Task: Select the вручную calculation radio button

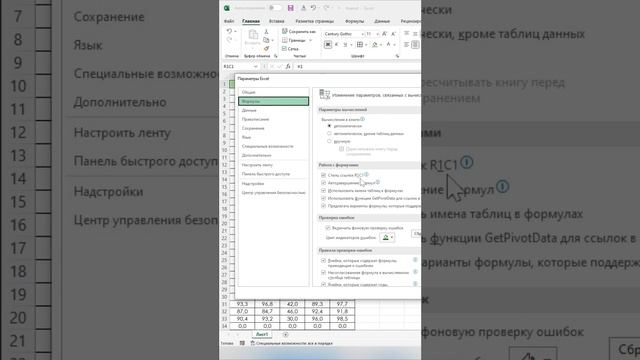Action: (329, 141)
